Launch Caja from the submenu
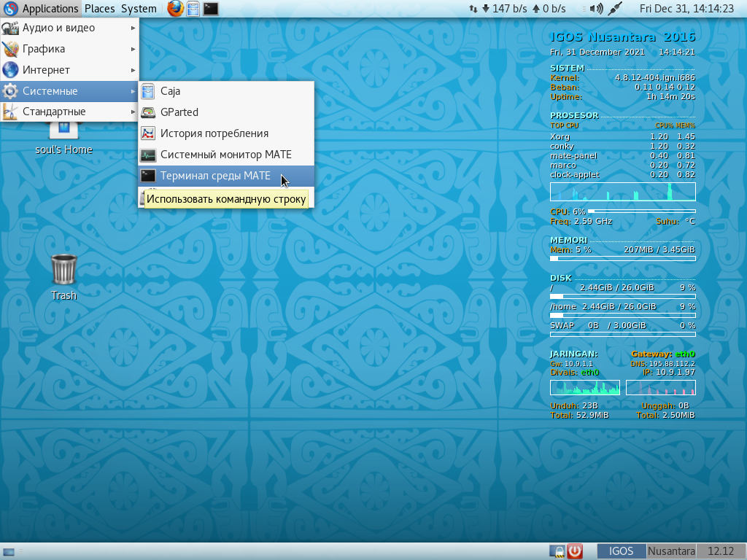 point(226,91)
